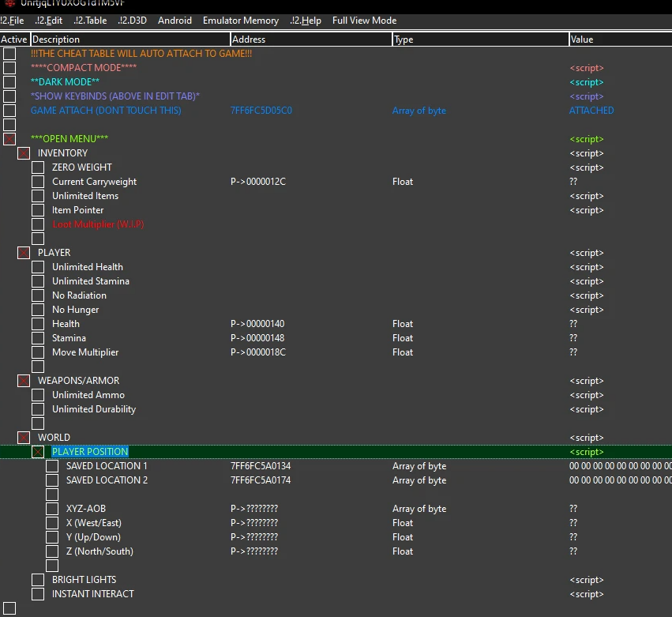Image resolution: width=672 pixels, height=617 pixels.
Task: Select the SAVED LOCATION 1 entry
Action: (x=107, y=466)
